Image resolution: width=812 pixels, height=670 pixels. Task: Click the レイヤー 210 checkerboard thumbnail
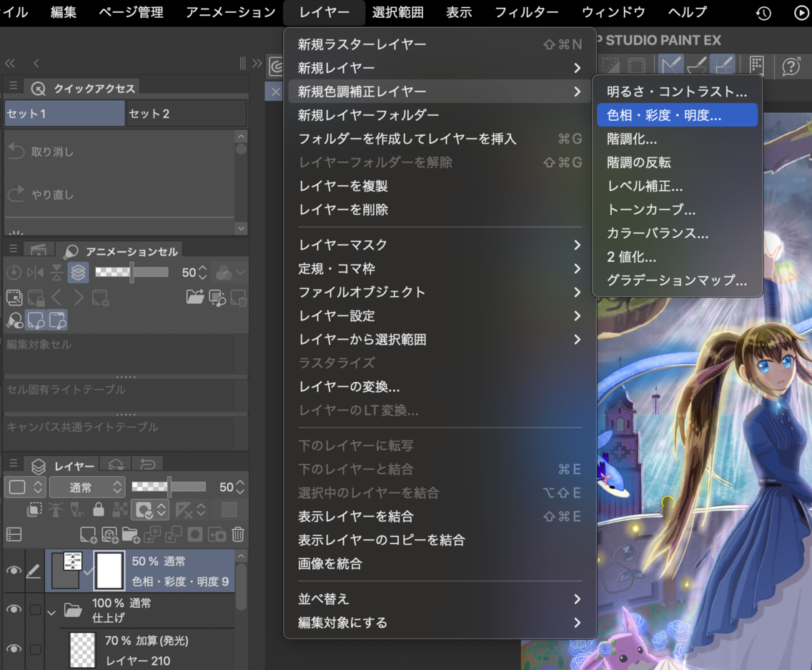82,649
